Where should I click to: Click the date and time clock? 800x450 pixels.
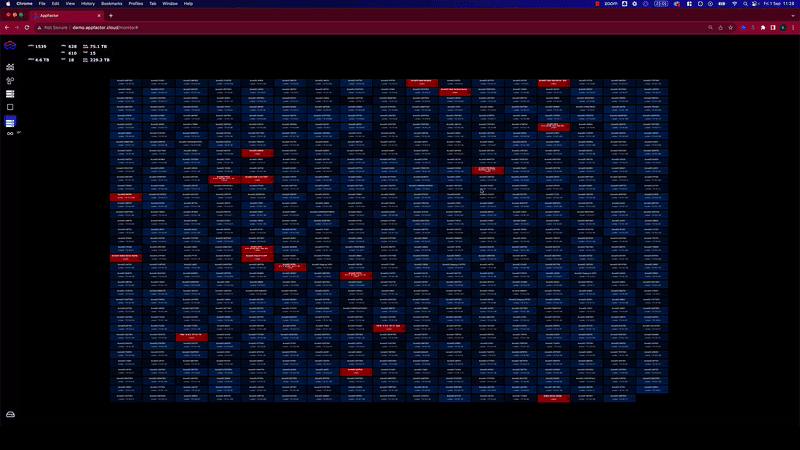coord(779,4)
